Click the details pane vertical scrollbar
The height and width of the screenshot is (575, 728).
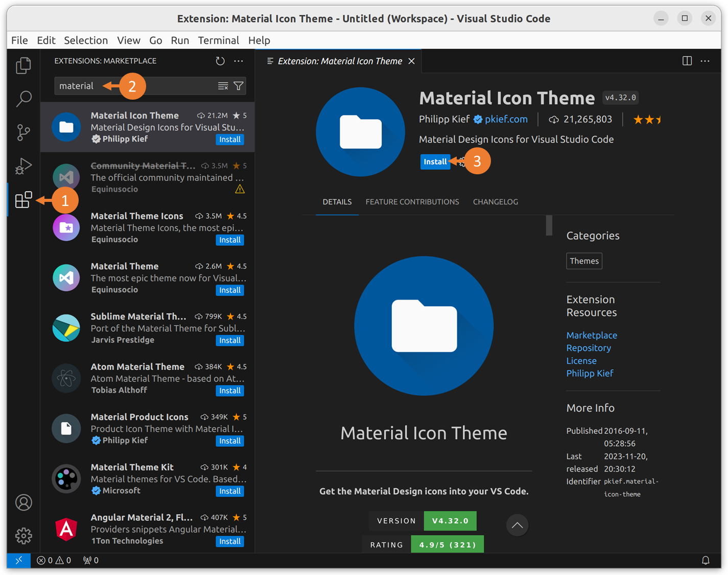pyautogui.click(x=549, y=225)
